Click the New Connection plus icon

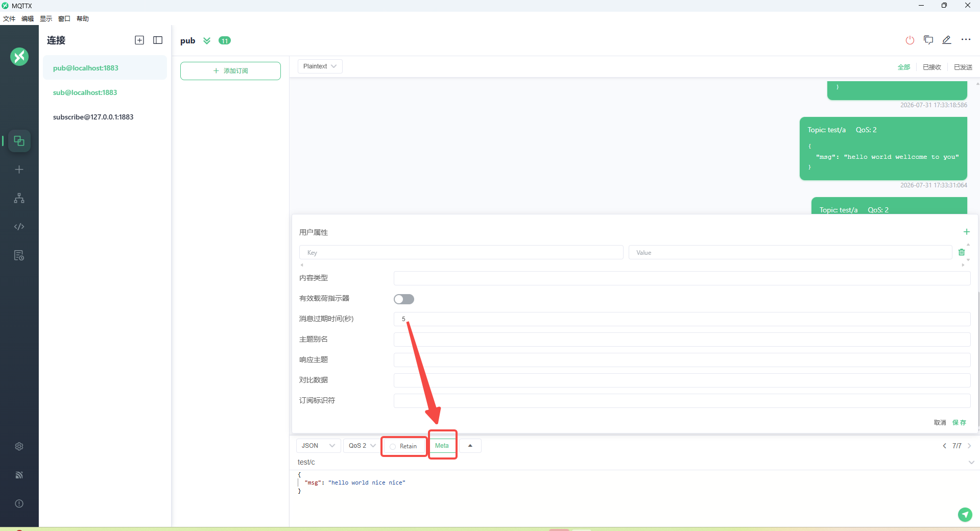19,170
